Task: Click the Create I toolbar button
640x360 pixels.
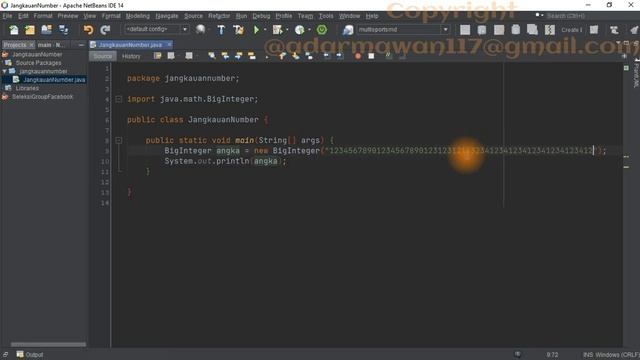Action: coord(571,30)
